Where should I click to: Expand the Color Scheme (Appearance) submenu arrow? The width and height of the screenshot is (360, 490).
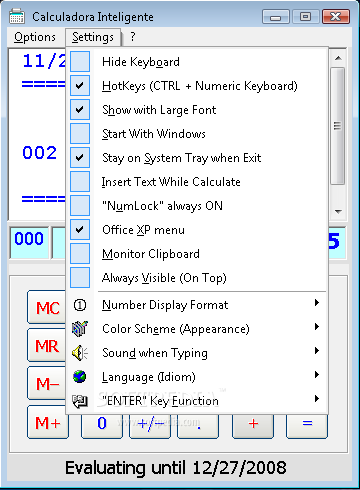point(317,327)
